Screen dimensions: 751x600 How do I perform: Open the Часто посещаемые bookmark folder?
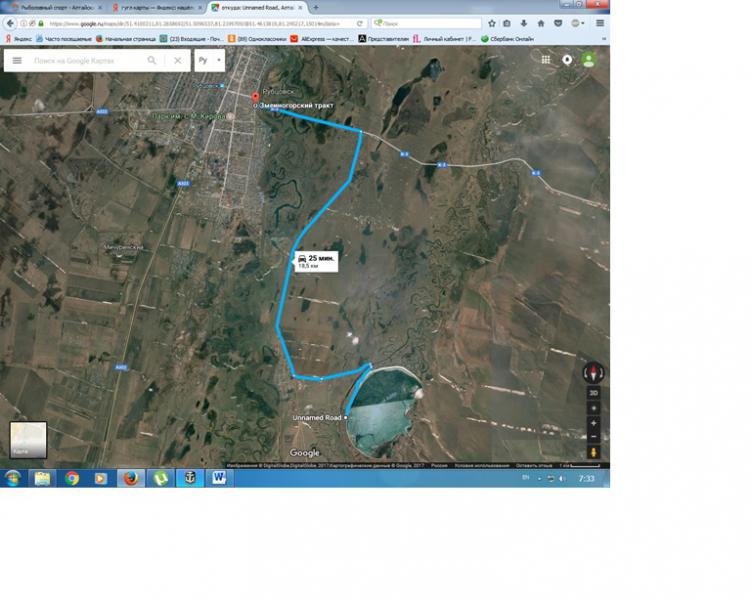click(64, 39)
